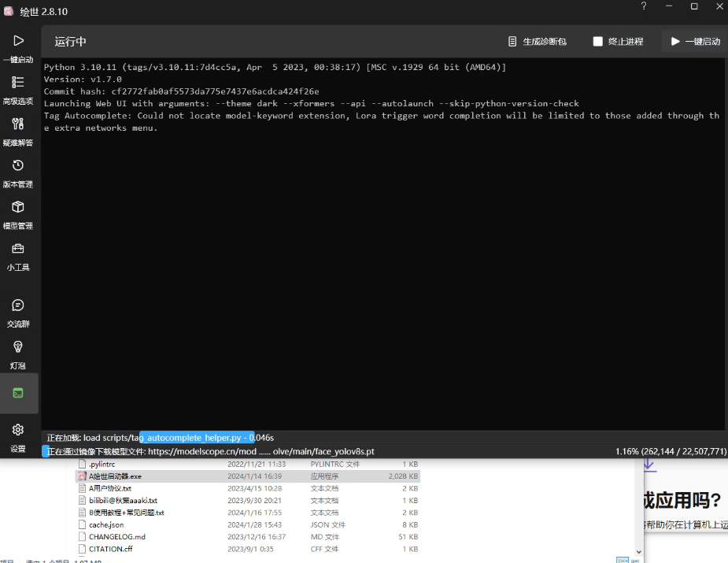Open the 一键启动 launch page in sidebar
Viewport: 728px width, 563px height.
(18, 49)
